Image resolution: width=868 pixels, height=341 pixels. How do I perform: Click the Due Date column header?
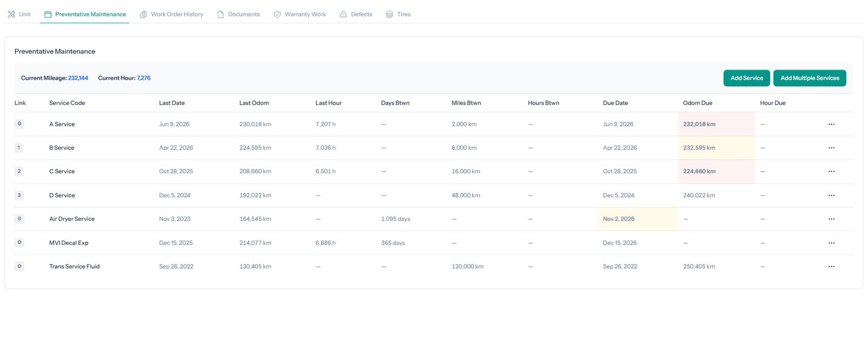click(x=615, y=103)
